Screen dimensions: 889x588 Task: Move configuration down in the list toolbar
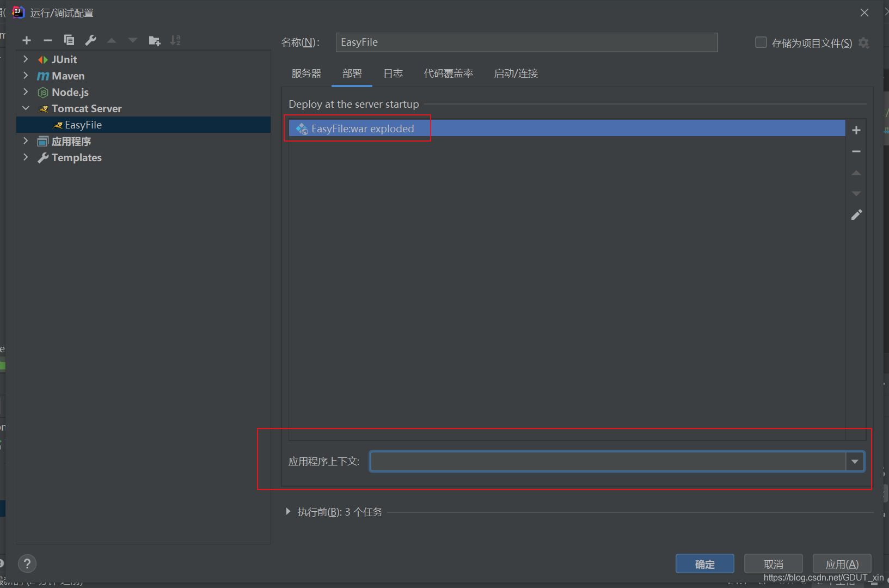coord(133,40)
